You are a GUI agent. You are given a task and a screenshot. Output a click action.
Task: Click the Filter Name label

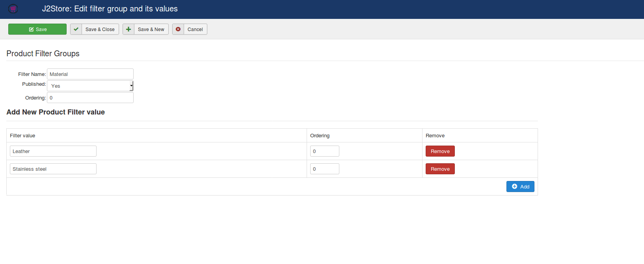pyautogui.click(x=32, y=74)
